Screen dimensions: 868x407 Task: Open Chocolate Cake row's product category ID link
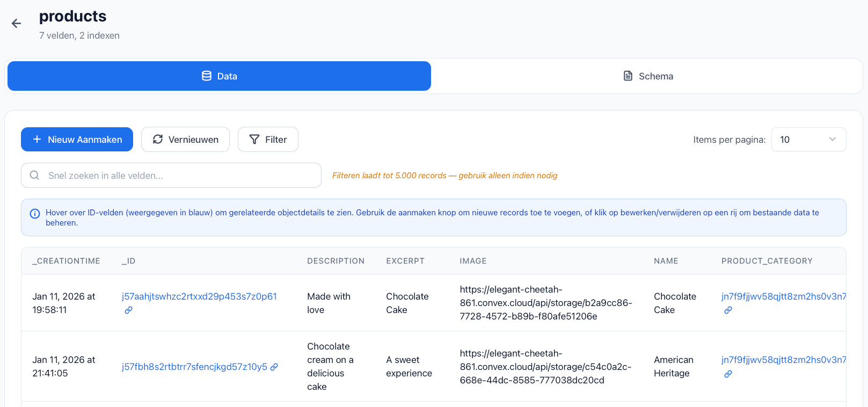783,296
